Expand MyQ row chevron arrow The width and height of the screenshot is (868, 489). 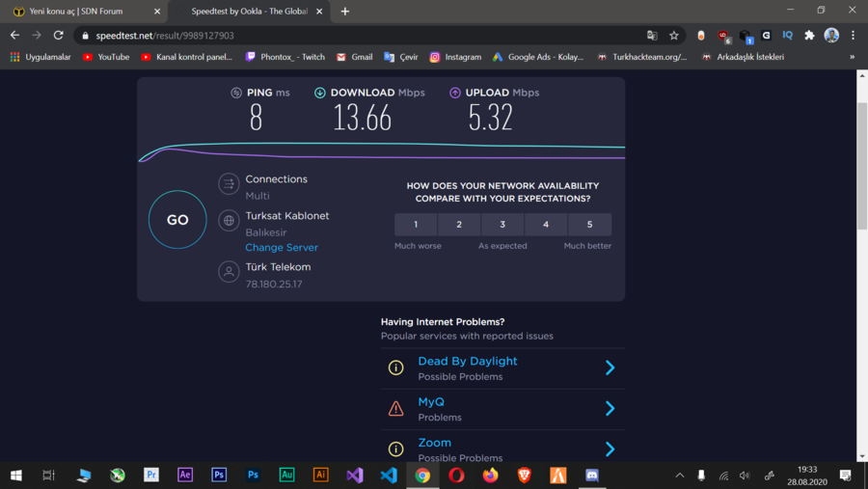[x=610, y=409]
